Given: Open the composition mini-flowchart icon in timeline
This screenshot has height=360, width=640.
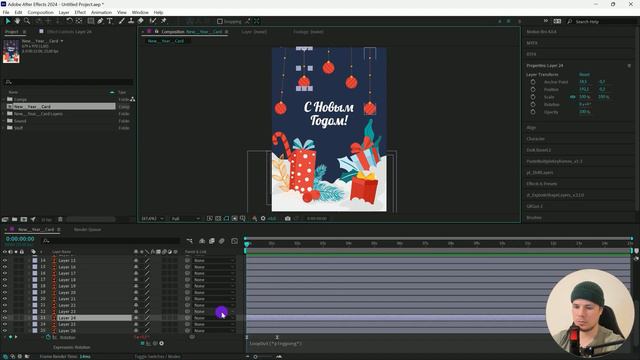Looking at the screenshot, I should [x=190, y=241].
